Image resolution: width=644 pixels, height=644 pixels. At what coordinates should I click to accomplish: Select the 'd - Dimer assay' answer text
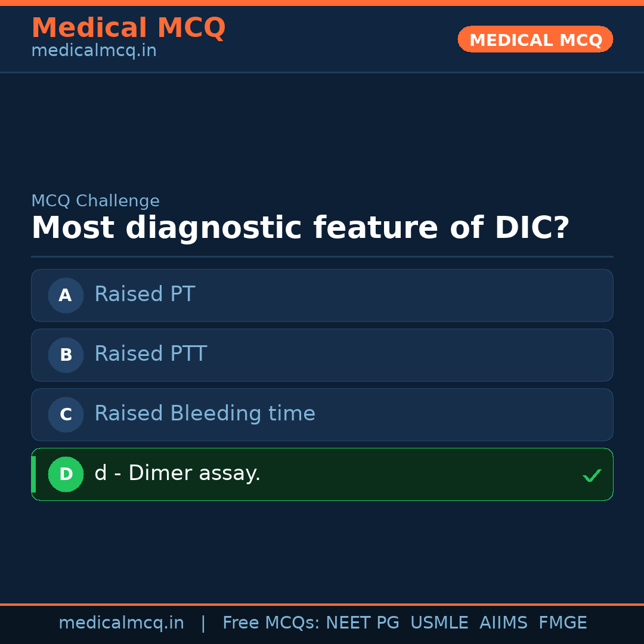click(x=177, y=473)
